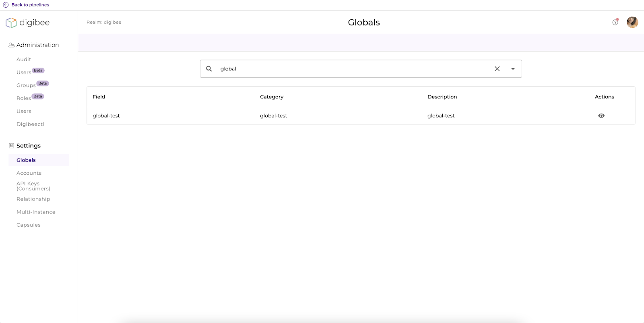
Task: Open Digibeectl from Administration menu
Action: coord(30,124)
